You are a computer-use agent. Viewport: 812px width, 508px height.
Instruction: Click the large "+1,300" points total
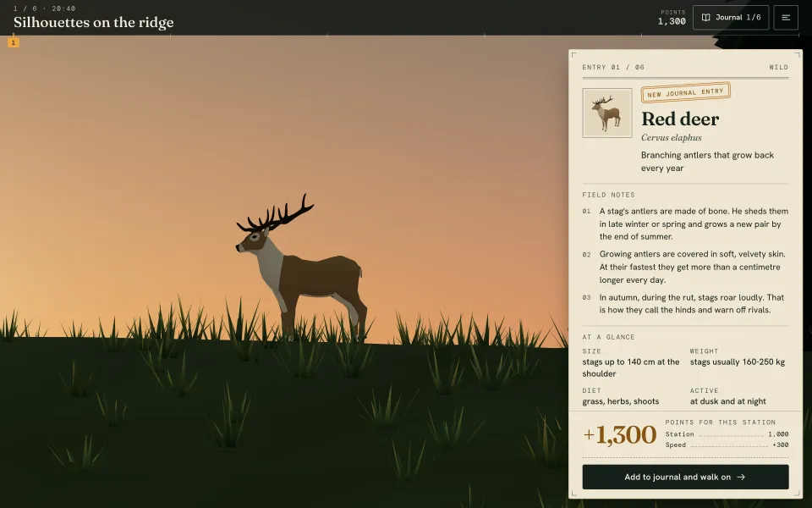[620, 434]
